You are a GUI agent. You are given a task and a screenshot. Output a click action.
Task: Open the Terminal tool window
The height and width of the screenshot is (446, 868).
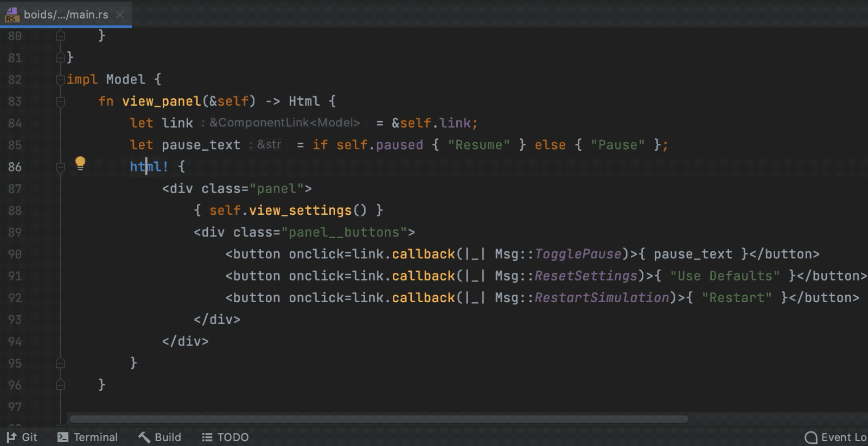pos(95,437)
